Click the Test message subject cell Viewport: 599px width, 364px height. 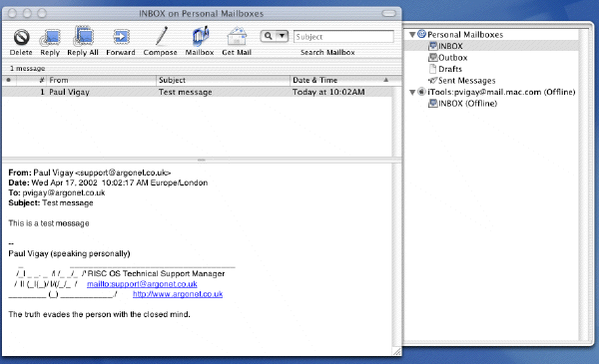click(186, 92)
